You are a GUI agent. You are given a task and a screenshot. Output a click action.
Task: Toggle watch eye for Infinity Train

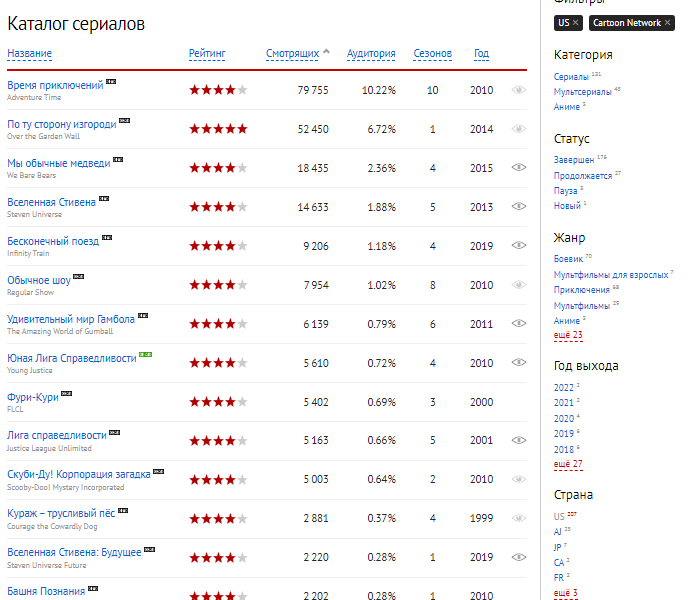(x=519, y=245)
